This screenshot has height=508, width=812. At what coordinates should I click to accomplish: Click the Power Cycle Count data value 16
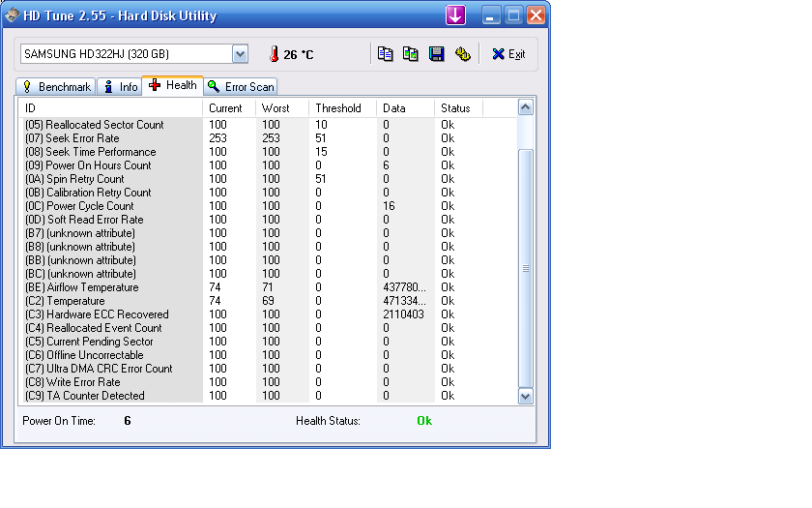click(389, 206)
